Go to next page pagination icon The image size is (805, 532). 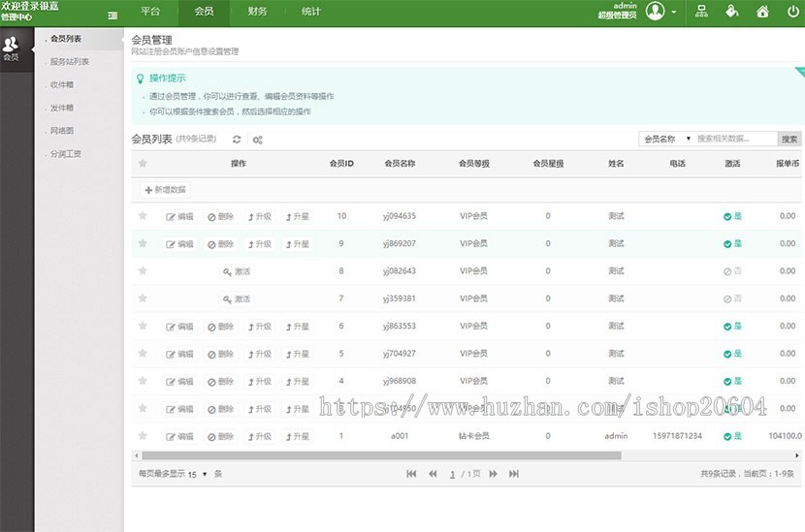click(x=494, y=474)
